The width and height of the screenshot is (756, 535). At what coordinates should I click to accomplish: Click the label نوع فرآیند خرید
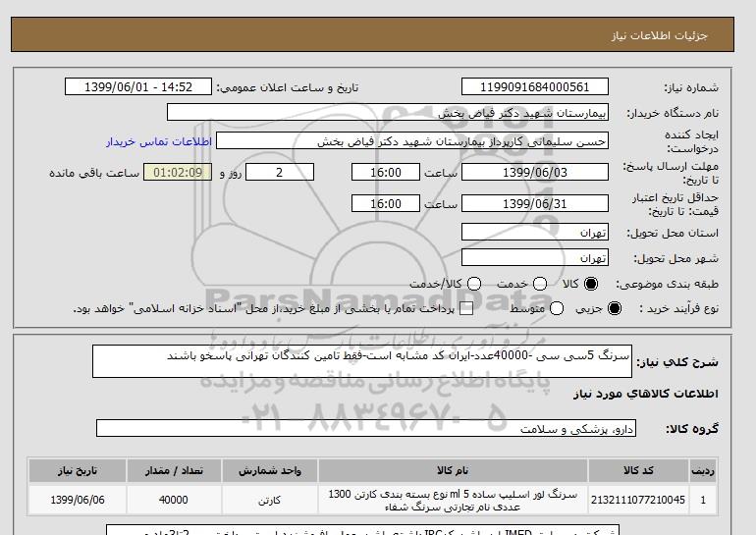678,308
